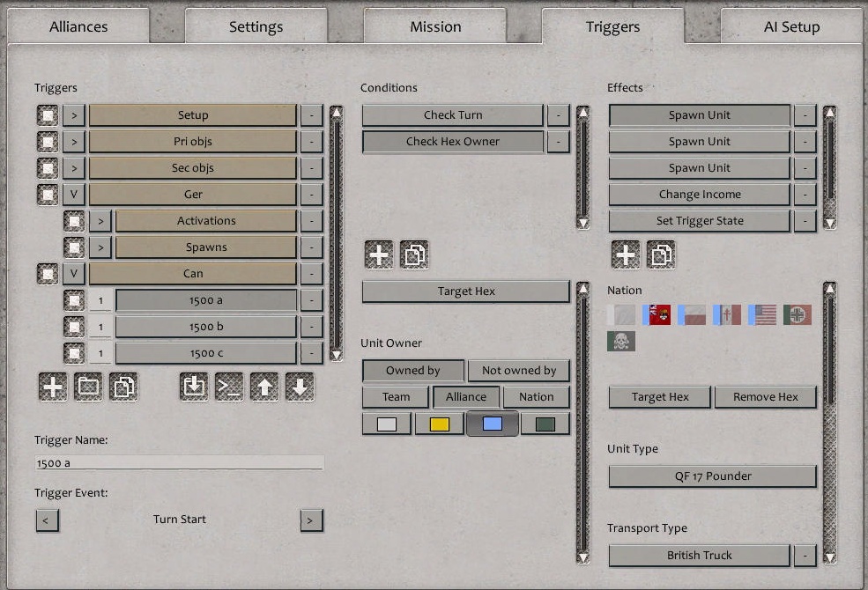
Task: Expand the Activations trigger group
Action: click(x=100, y=220)
